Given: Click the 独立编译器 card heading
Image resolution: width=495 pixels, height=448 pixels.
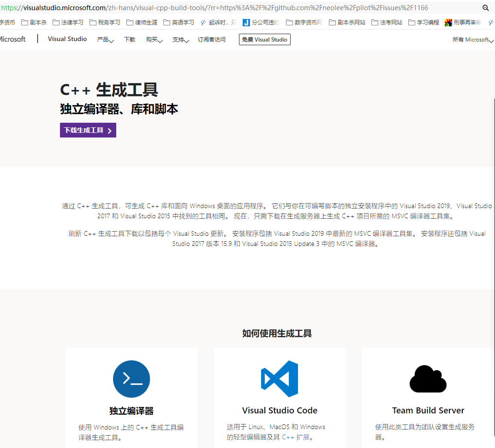Looking at the screenshot, I should 131,411.
